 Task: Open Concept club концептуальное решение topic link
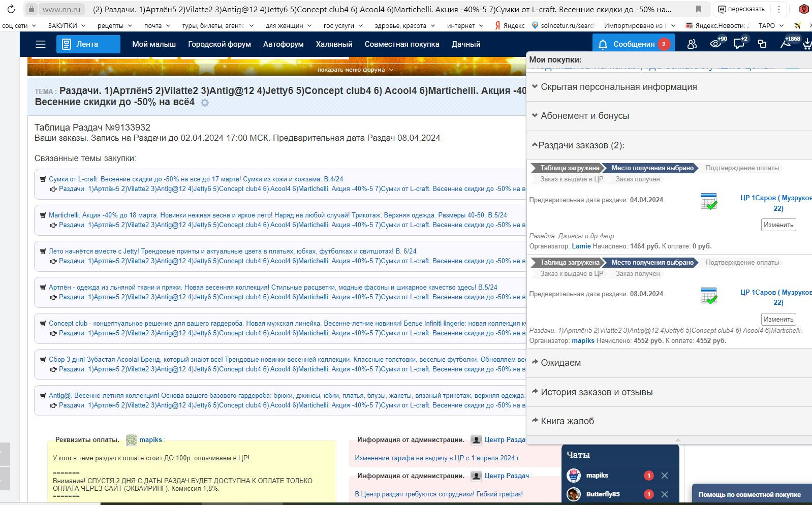coord(288,324)
